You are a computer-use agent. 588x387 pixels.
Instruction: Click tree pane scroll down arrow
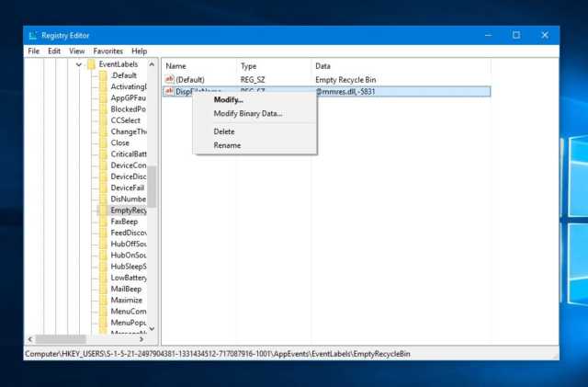click(x=152, y=328)
